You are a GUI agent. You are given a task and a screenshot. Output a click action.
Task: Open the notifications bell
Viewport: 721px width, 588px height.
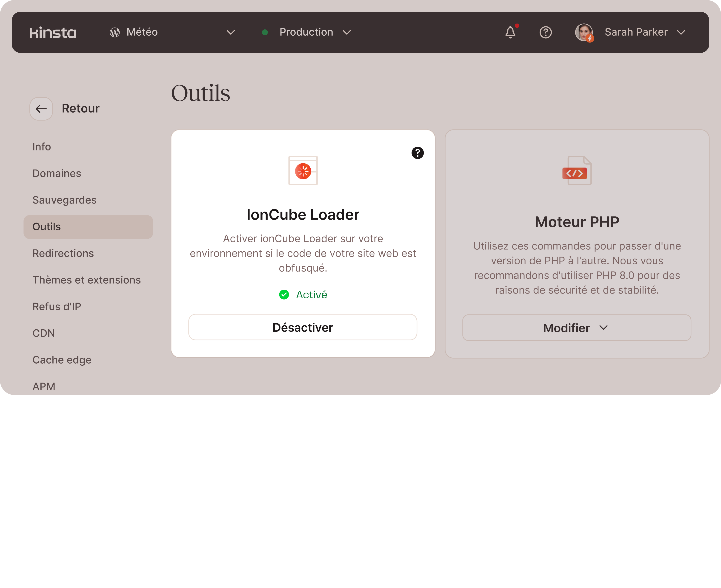pyautogui.click(x=510, y=33)
